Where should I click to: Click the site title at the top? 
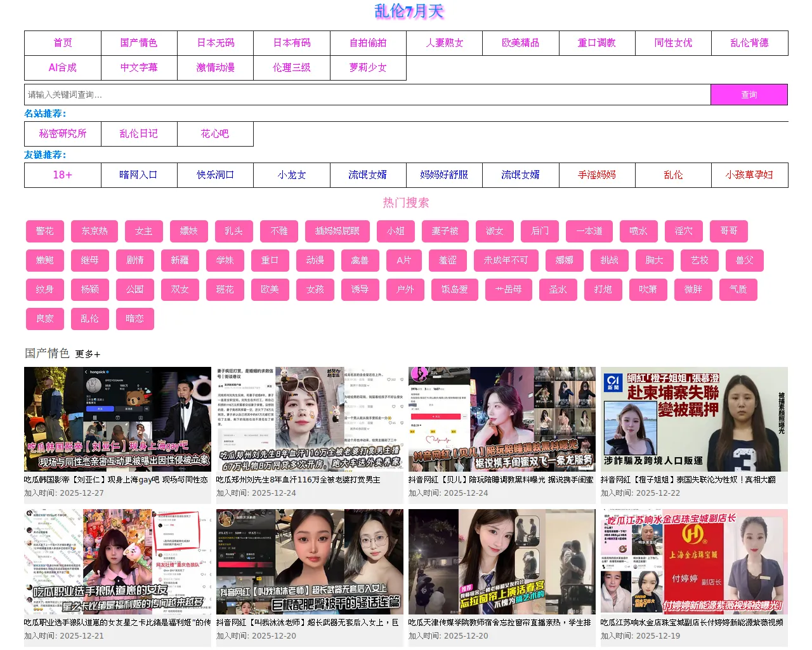pyautogui.click(x=409, y=11)
